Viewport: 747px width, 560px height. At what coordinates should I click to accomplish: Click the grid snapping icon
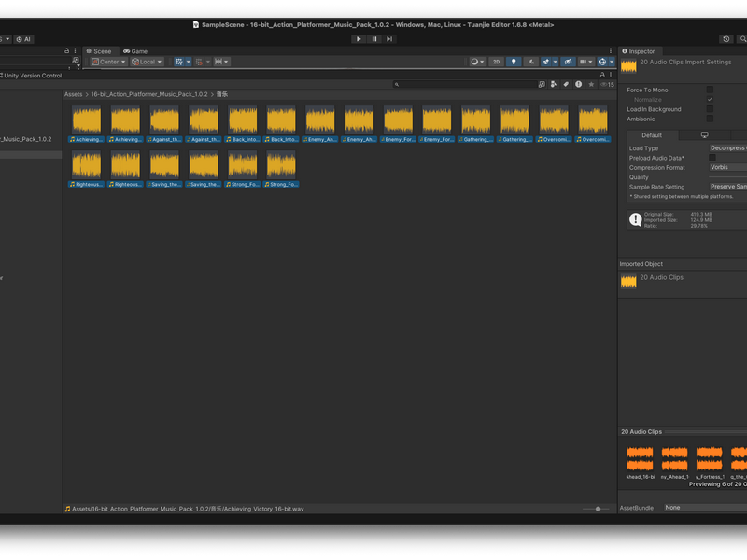click(x=199, y=62)
